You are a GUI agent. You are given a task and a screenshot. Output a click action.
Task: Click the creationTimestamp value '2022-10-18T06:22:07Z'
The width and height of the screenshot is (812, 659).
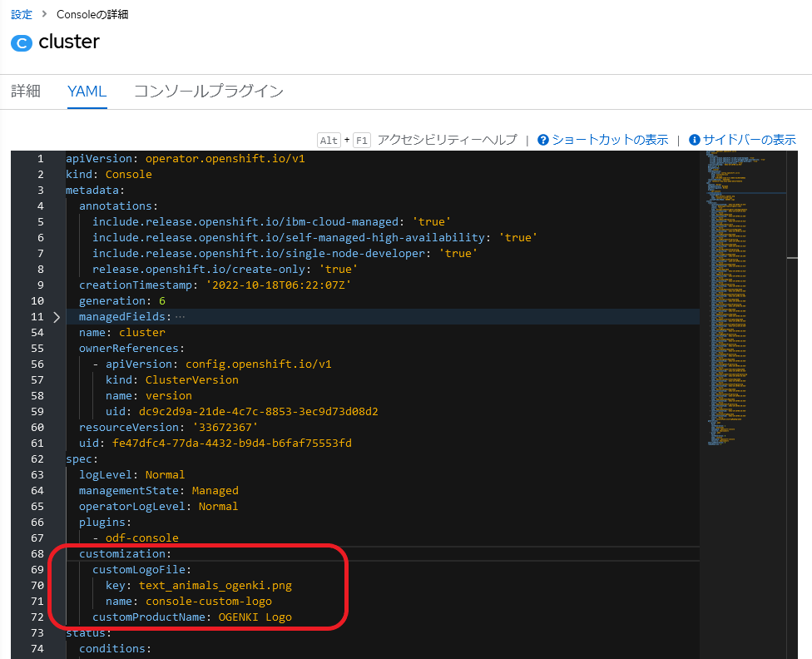[278, 285]
